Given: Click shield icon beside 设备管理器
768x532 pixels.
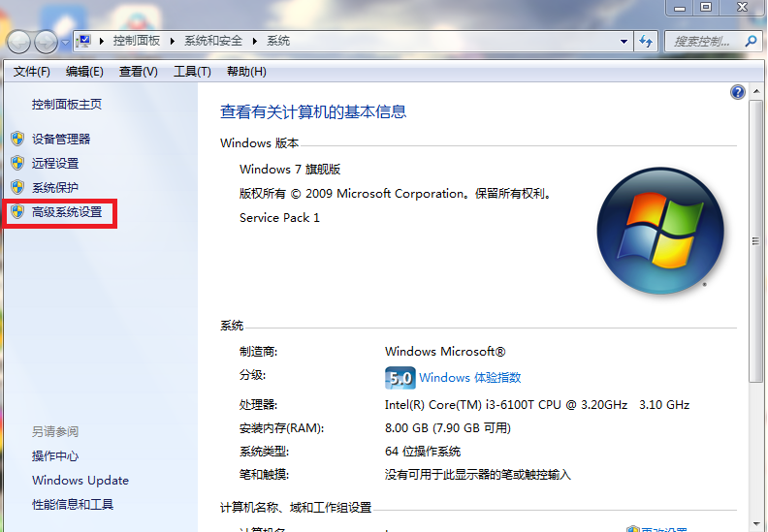Looking at the screenshot, I should 17,139.
